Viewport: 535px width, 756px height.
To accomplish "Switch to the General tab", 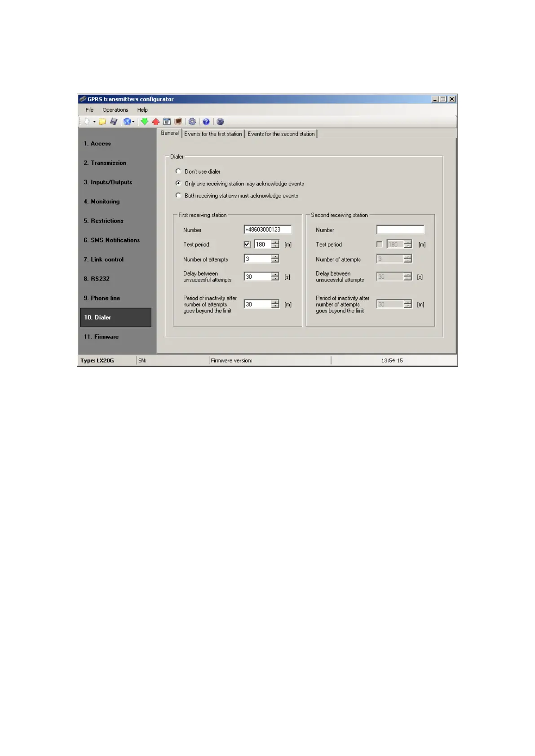I will 169,133.
